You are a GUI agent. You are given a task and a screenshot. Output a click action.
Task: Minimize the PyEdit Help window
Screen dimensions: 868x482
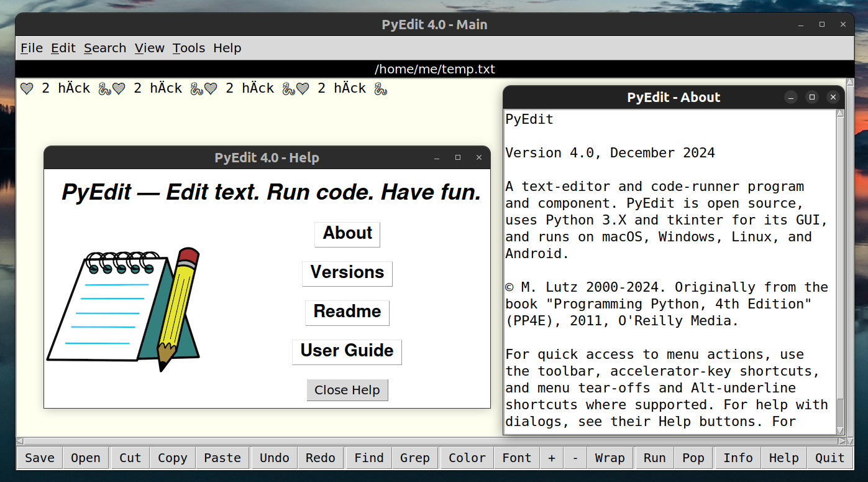coord(437,158)
